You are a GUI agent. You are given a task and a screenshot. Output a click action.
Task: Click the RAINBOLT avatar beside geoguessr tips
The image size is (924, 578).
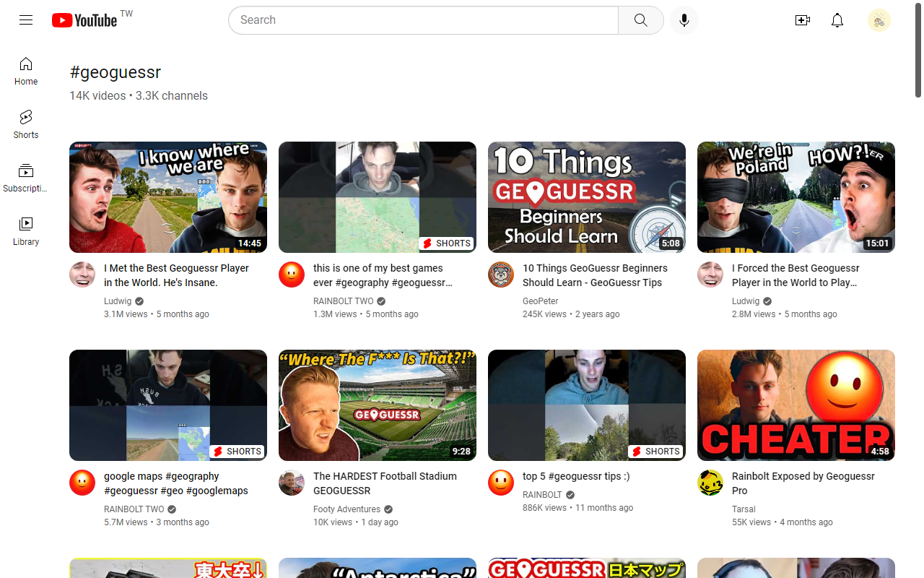pos(501,483)
